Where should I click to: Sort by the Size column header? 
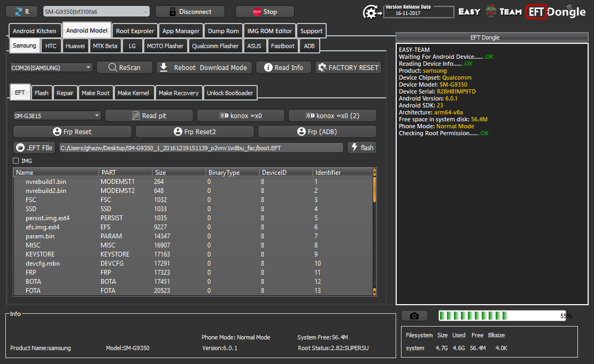(179, 172)
